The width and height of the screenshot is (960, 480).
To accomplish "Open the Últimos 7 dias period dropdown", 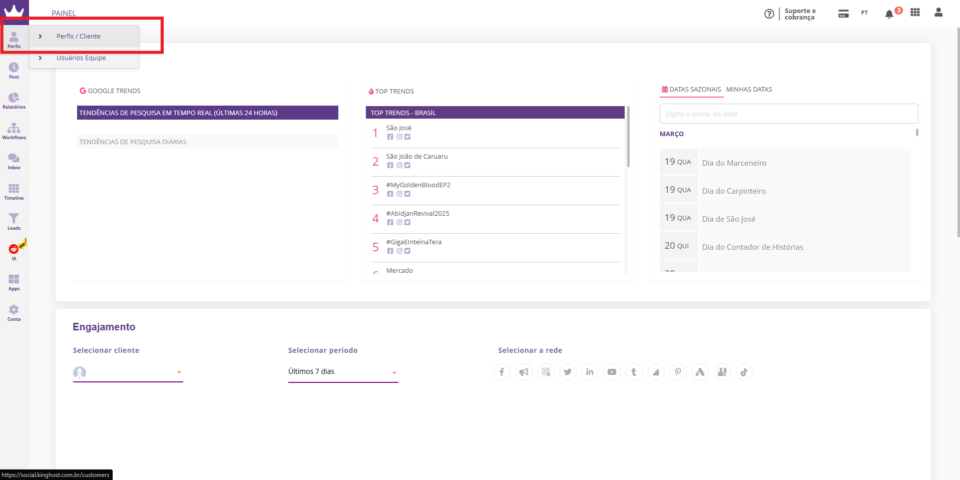I will pos(342,372).
